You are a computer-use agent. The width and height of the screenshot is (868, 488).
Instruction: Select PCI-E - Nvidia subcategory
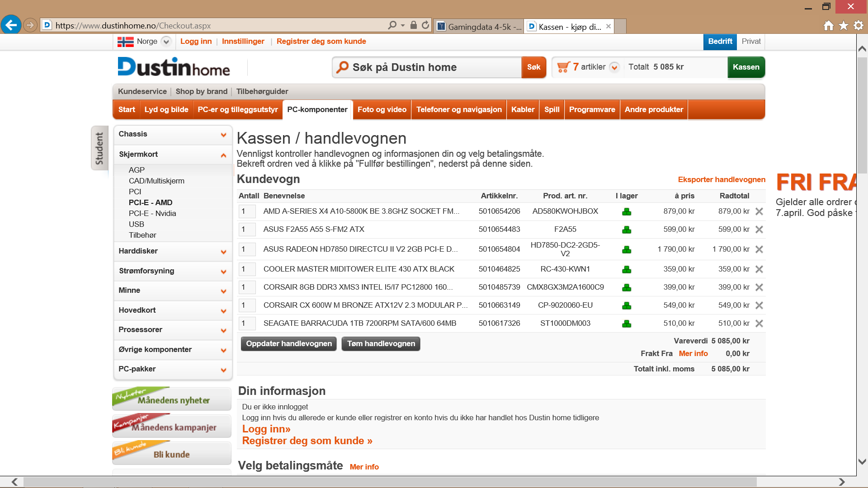(152, 214)
